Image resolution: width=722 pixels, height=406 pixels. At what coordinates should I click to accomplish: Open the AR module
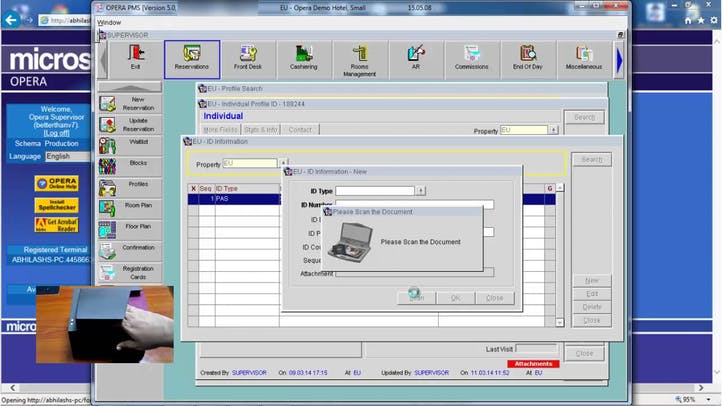point(416,59)
